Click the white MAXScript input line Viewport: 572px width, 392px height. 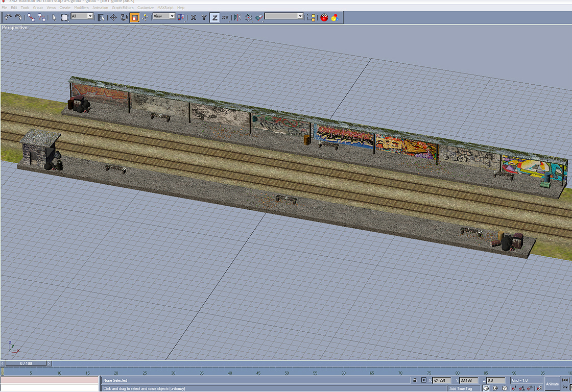(50, 388)
